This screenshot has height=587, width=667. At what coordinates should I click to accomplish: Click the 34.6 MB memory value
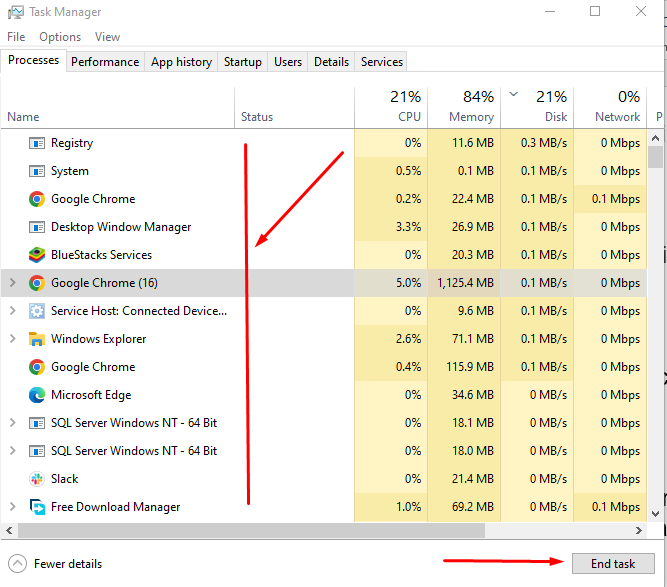click(x=473, y=395)
